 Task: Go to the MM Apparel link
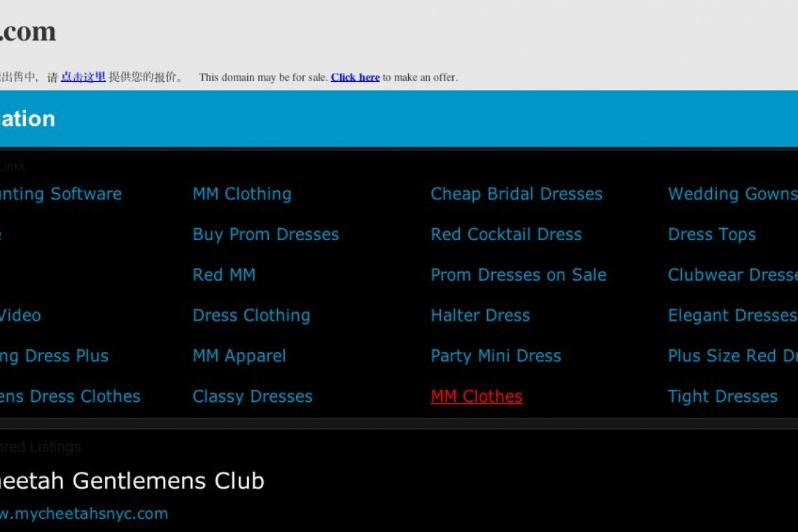click(239, 356)
